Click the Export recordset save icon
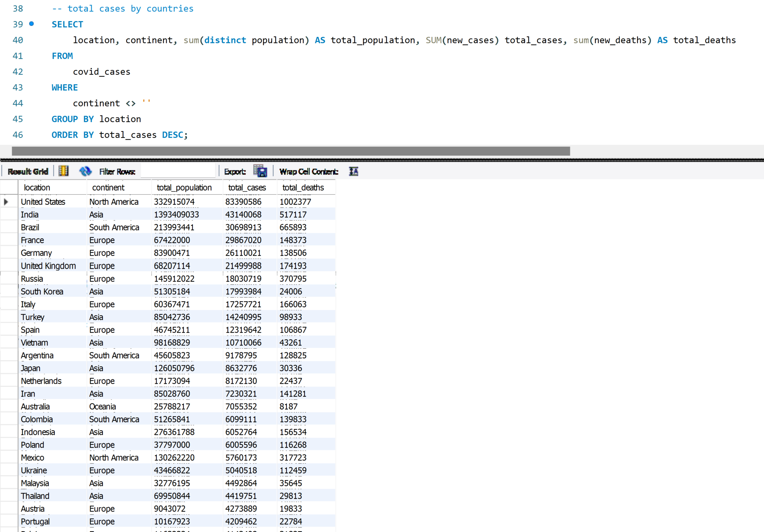This screenshot has height=532, width=764. [260, 171]
